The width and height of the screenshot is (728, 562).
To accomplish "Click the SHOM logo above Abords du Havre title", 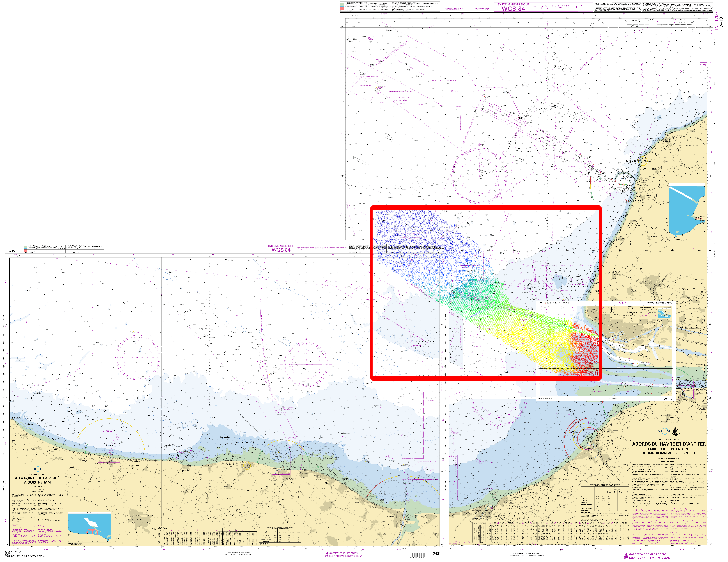I will pos(663,431).
